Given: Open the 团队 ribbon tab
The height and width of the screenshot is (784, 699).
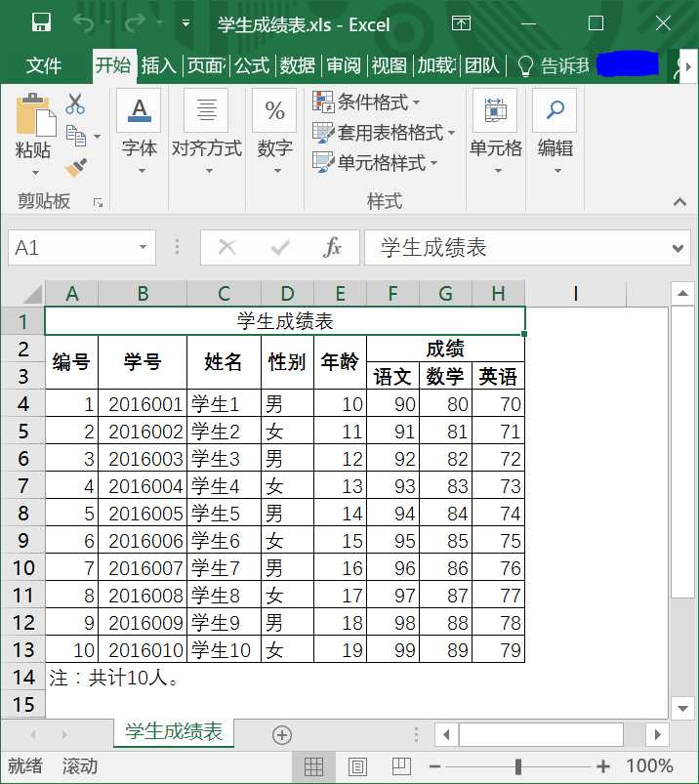Looking at the screenshot, I should (481, 65).
